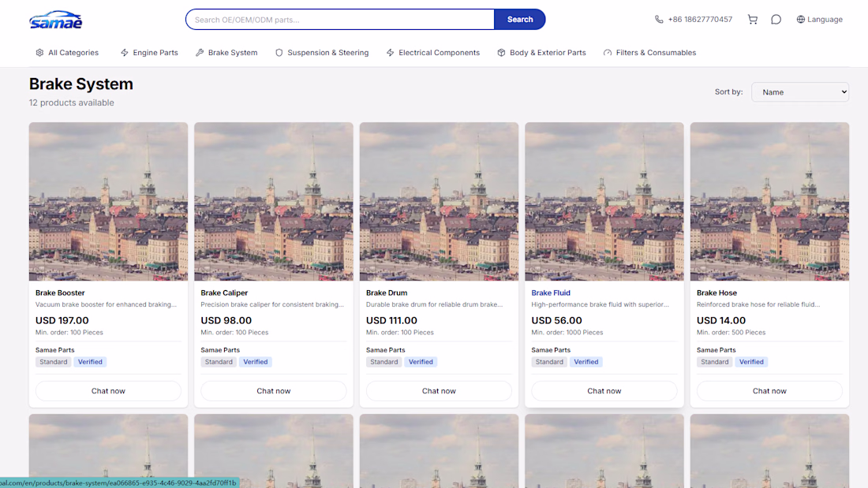Image resolution: width=868 pixels, height=488 pixels.
Task: Click Standard badge on Brake Caliper
Action: (x=219, y=362)
